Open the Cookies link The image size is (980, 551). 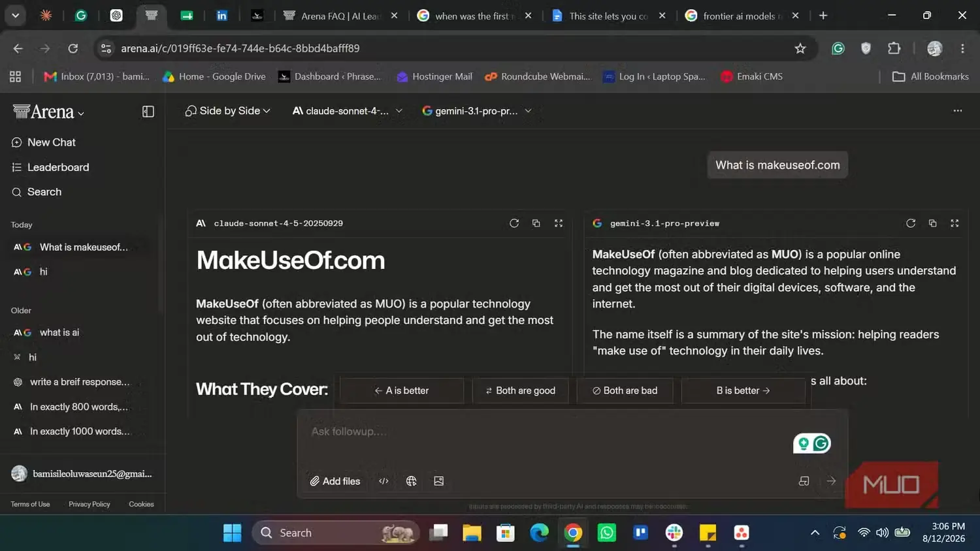tap(141, 504)
